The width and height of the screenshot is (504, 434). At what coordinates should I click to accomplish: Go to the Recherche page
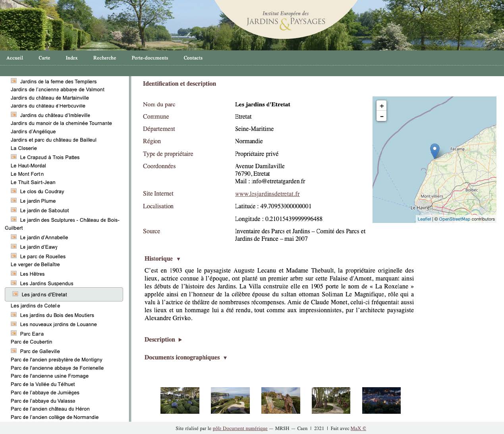point(104,58)
